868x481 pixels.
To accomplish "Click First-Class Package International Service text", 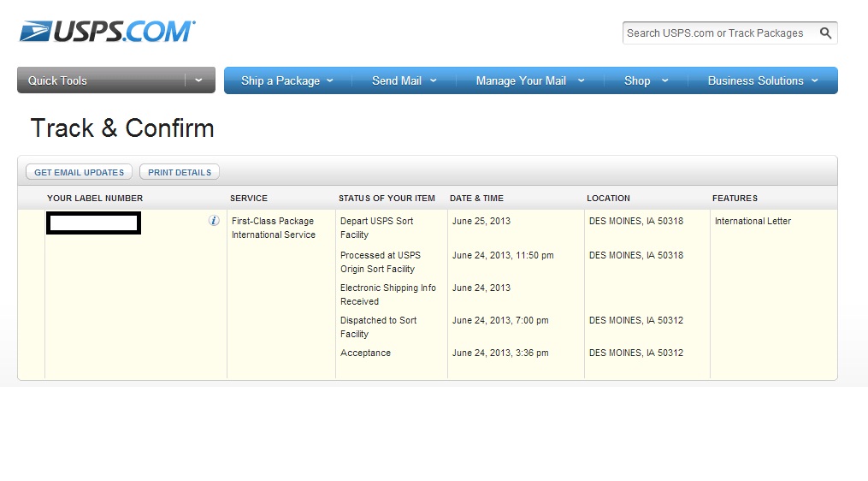I will click(274, 228).
